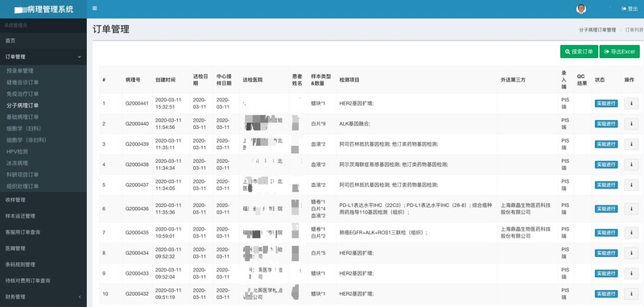Click the 搜索订单 search button

[x=579, y=52]
